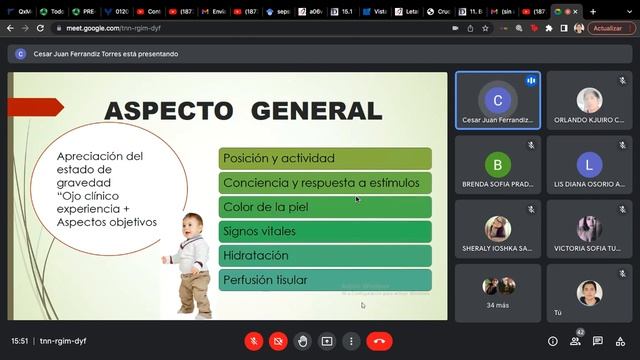Open the Extensions puzzle piece menu
Image resolution: width=640 pixels, height=360 pixels.
[x=549, y=28]
